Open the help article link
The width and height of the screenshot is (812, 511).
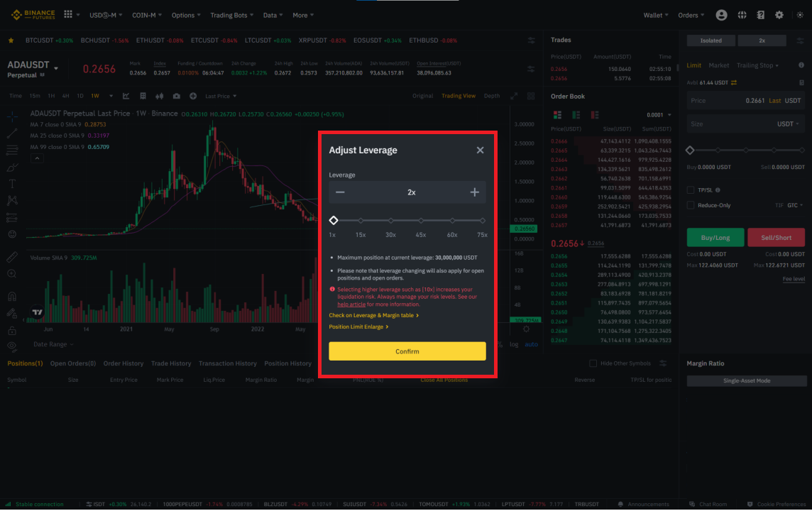point(351,304)
